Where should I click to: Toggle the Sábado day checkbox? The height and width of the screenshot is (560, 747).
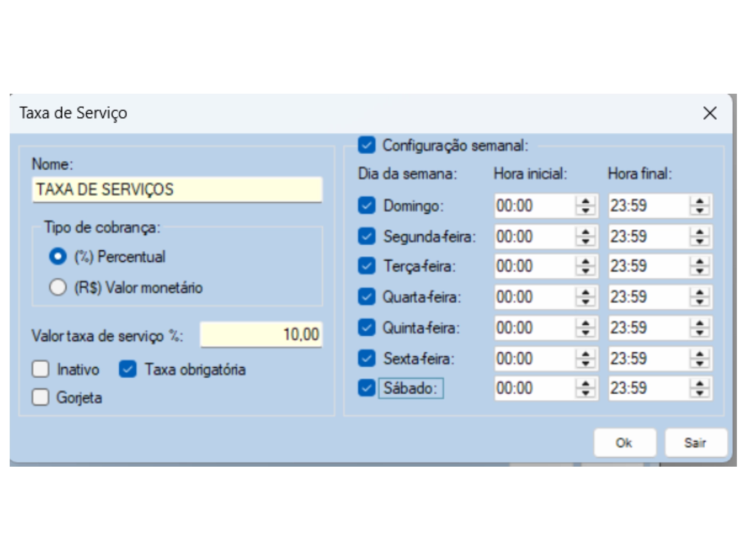pyautogui.click(x=366, y=388)
